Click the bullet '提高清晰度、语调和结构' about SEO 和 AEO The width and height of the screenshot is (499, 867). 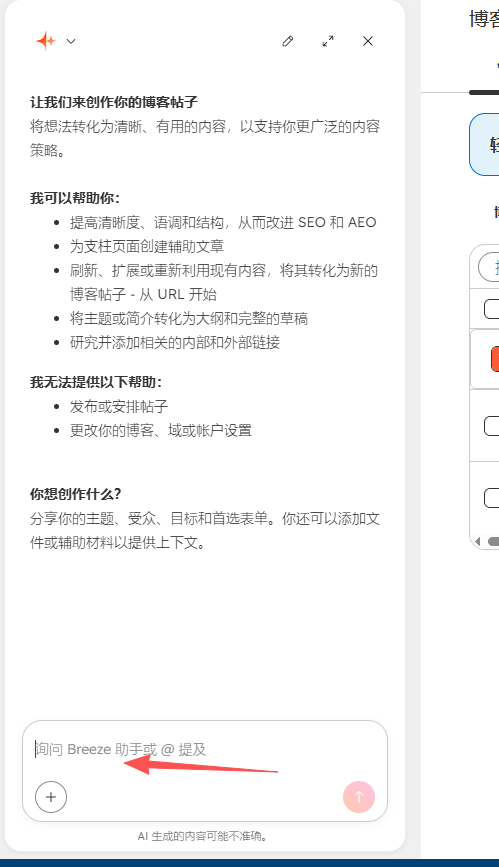(223, 222)
